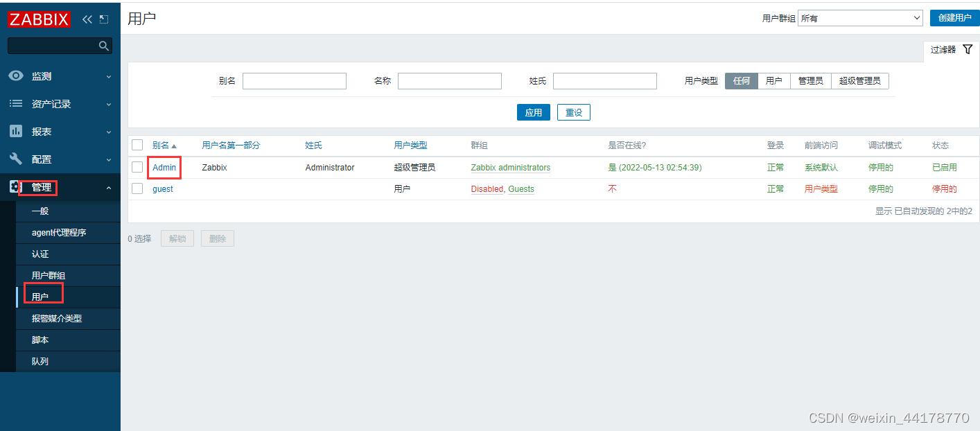Screen dimensions: 980x431
Task: Click the 删除 button
Action: point(218,238)
